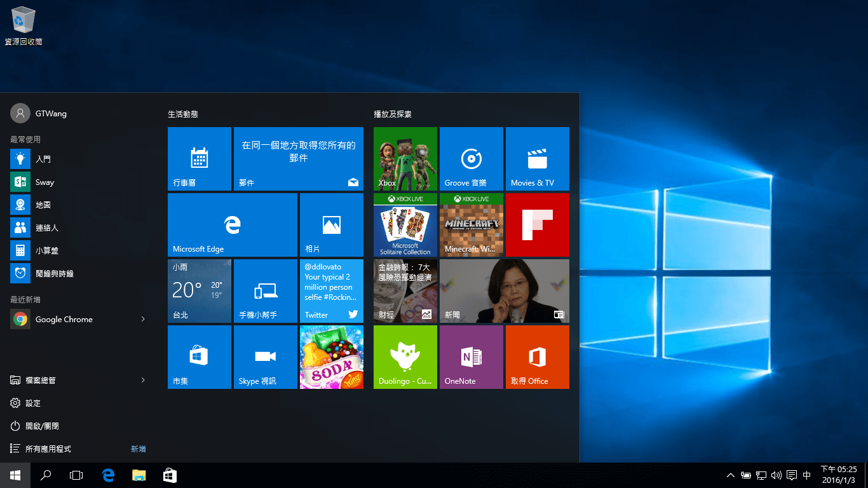Open the OneNote tile

click(471, 357)
